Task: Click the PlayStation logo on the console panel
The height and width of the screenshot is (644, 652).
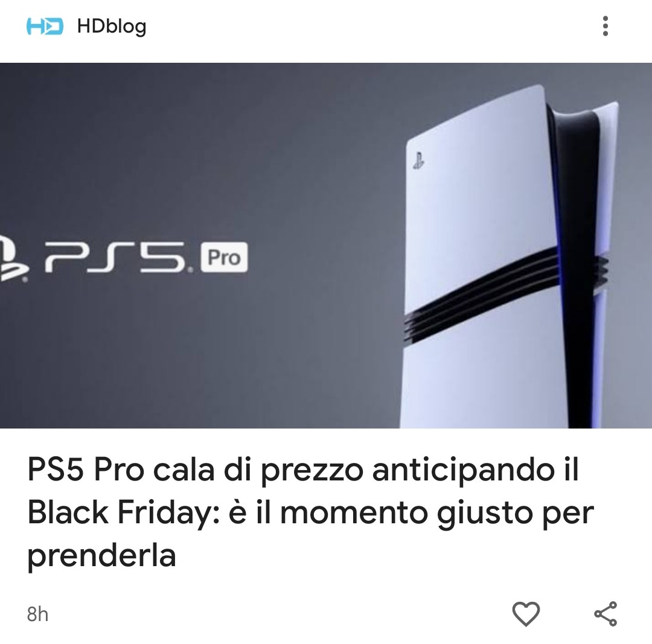Action: [x=419, y=161]
